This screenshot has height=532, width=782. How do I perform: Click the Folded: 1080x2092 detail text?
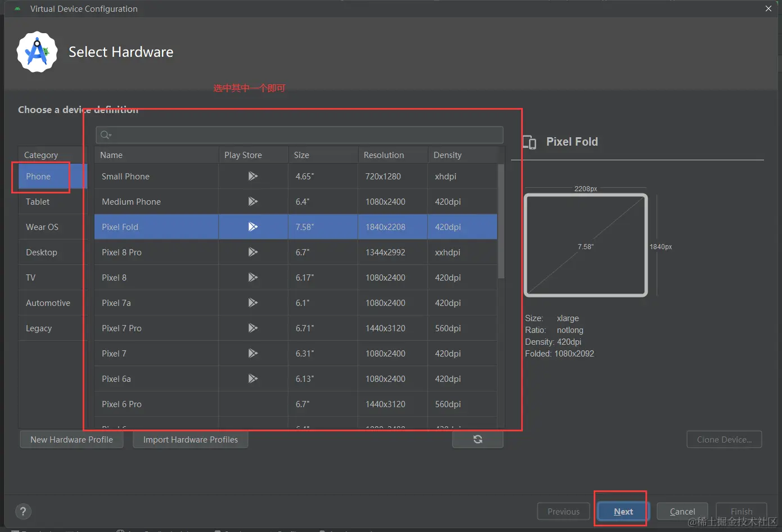point(559,353)
